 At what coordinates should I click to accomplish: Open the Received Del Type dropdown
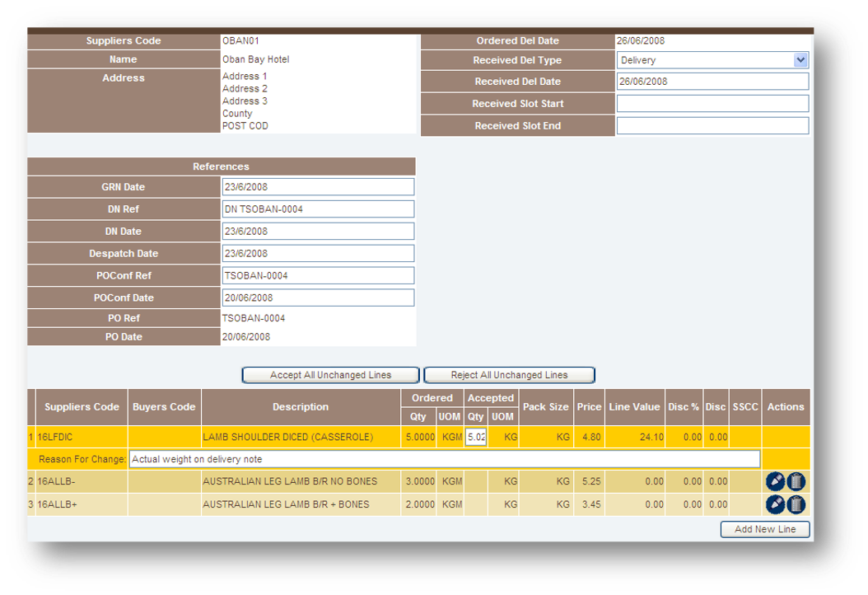point(712,60)
